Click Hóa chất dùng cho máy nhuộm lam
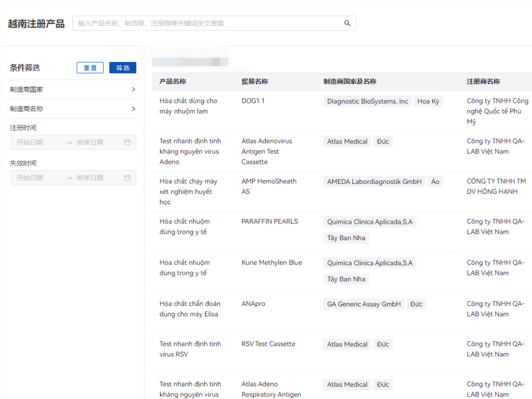This screenshot has height=399, width=532. click(x=188, y=106)
